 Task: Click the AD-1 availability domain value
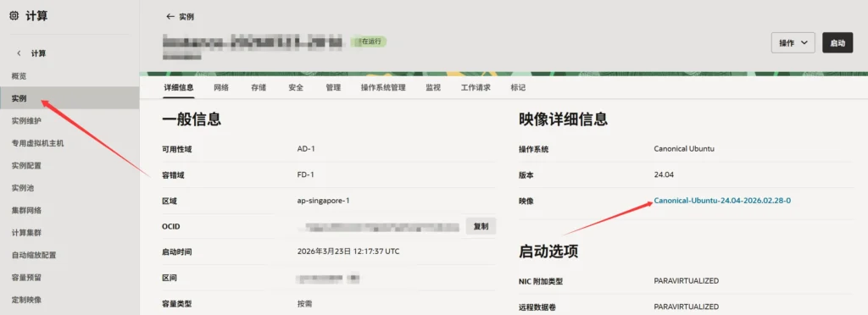tap(306, 149)
